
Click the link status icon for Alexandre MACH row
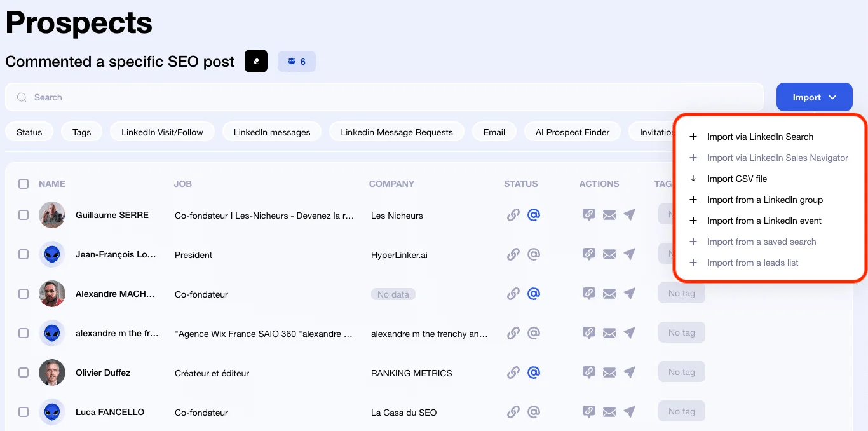[513, 294]
